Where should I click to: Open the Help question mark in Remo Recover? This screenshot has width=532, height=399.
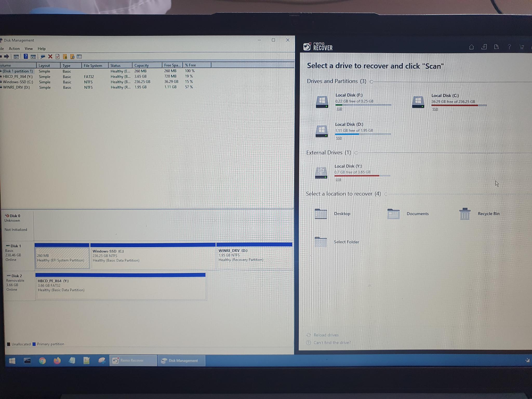pos(509,47)
